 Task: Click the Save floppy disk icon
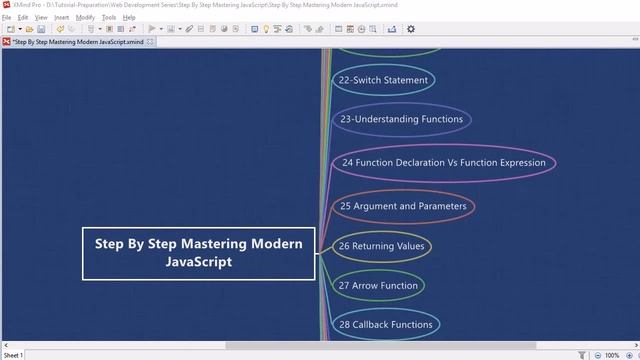[41, 29]
